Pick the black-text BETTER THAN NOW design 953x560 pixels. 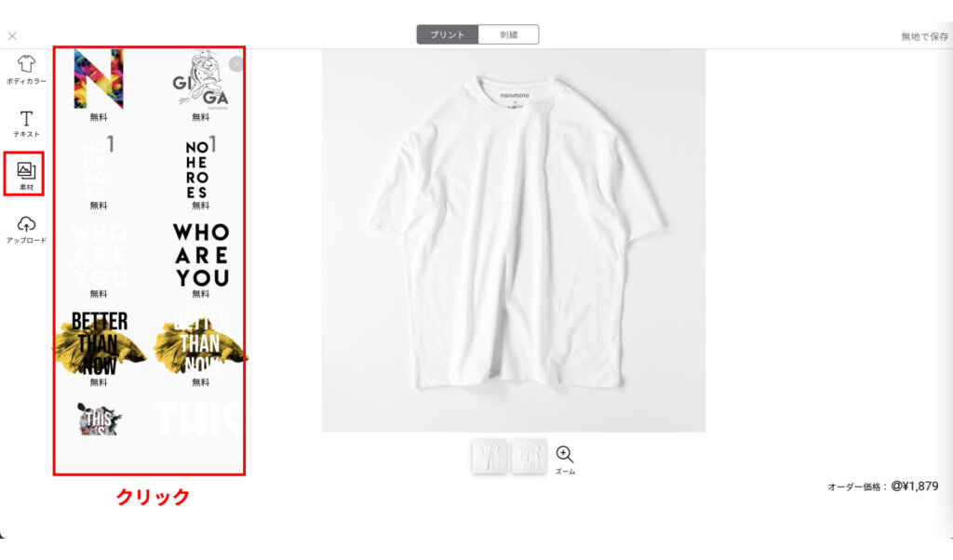[99, 344]
